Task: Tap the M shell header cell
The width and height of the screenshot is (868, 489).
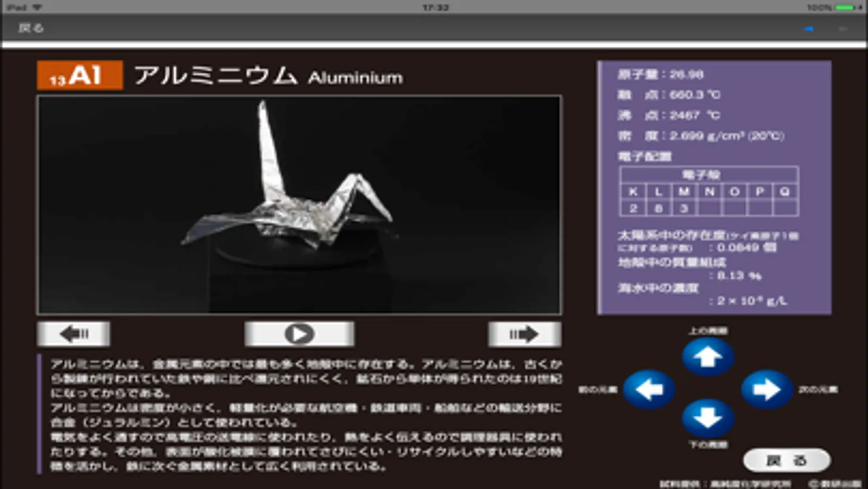Action: coord(684,192)
